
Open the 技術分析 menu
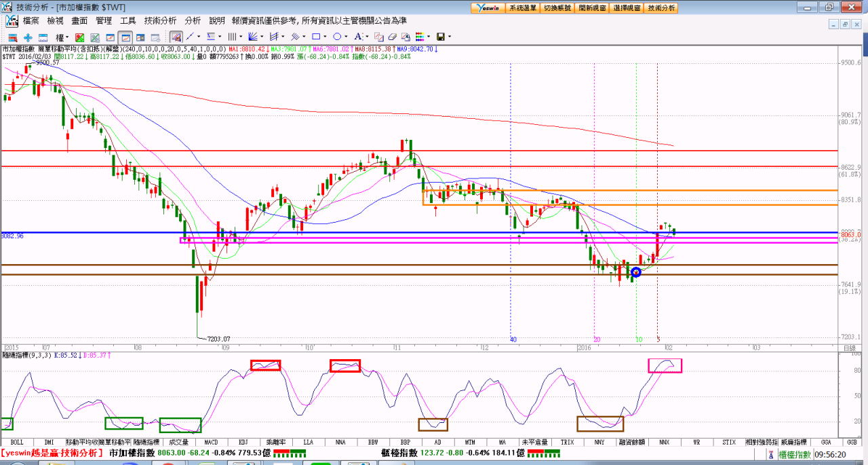tap(160, 21)
